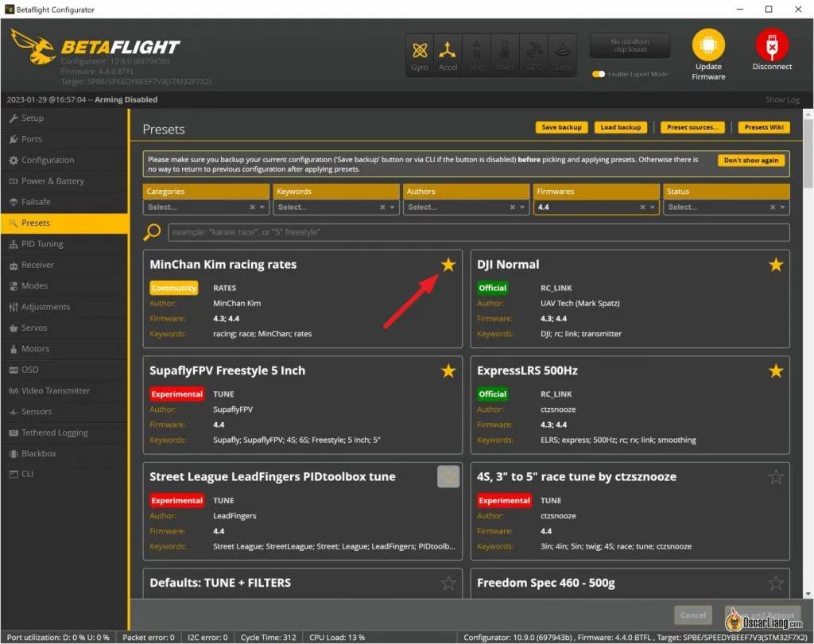The height and width of the screenshot is (644, 814).
Task: Click the search magnifier icon
Action: [x=152, y=231]
